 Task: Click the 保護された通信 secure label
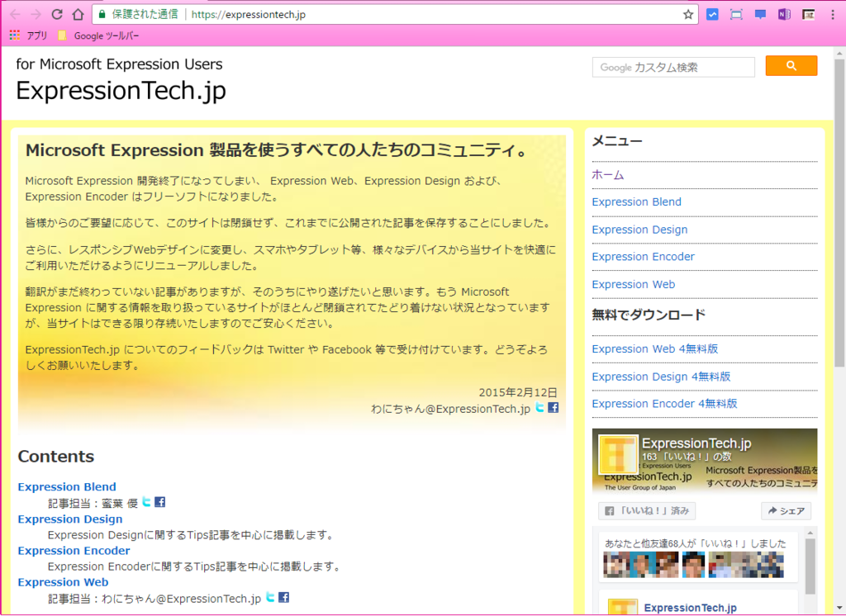pos(145,15)
